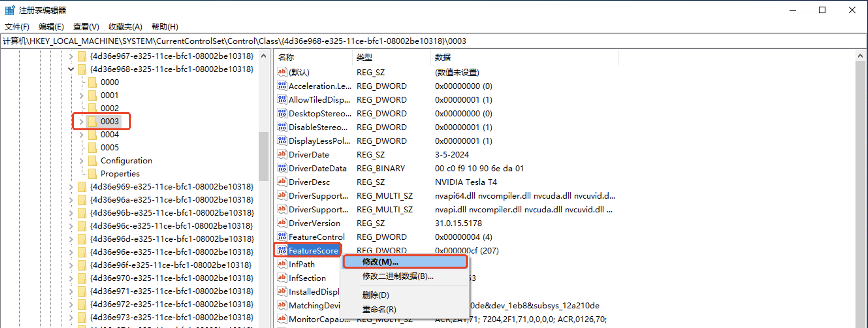Choose 修改二进制数据(B)... in the context menu

pos(405,276)
